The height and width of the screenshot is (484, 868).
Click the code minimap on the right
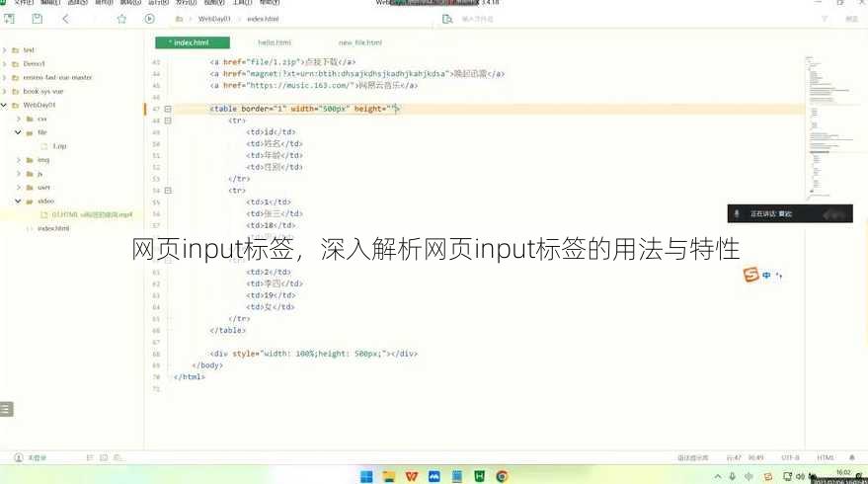click(x=830, y=126)
